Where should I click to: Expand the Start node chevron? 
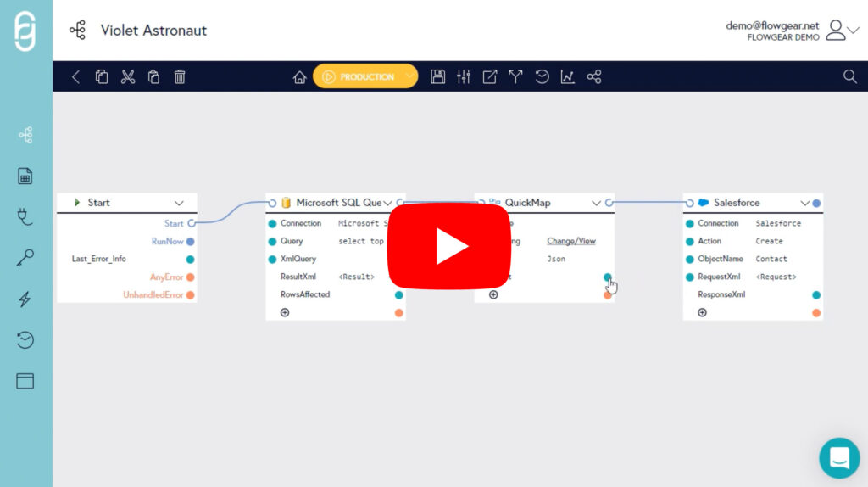click(x=179, y=203)
